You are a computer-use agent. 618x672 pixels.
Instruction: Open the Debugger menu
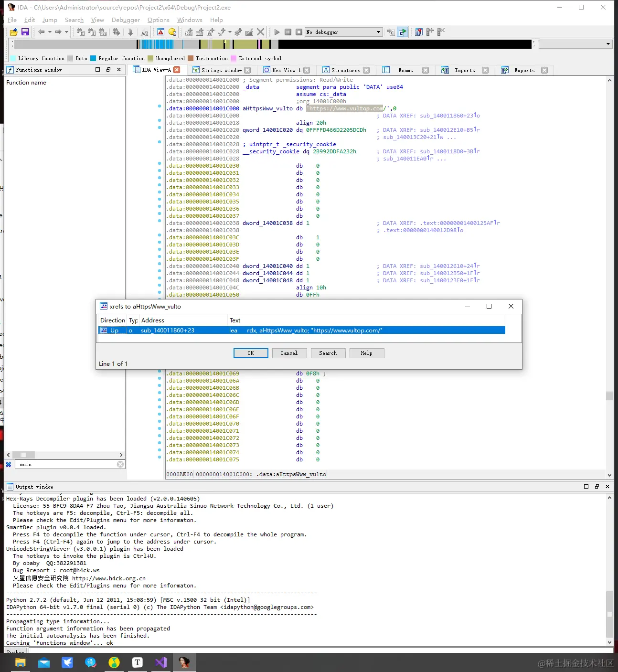coord(126,20)
